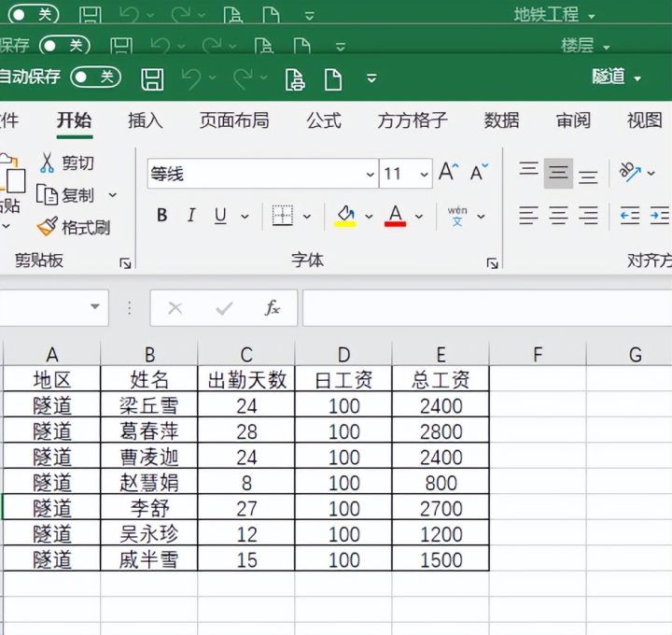This screenshot has height=635, width=672.
Task: Toggle autosave switch in 地铁工程 window
Action: 34,15
